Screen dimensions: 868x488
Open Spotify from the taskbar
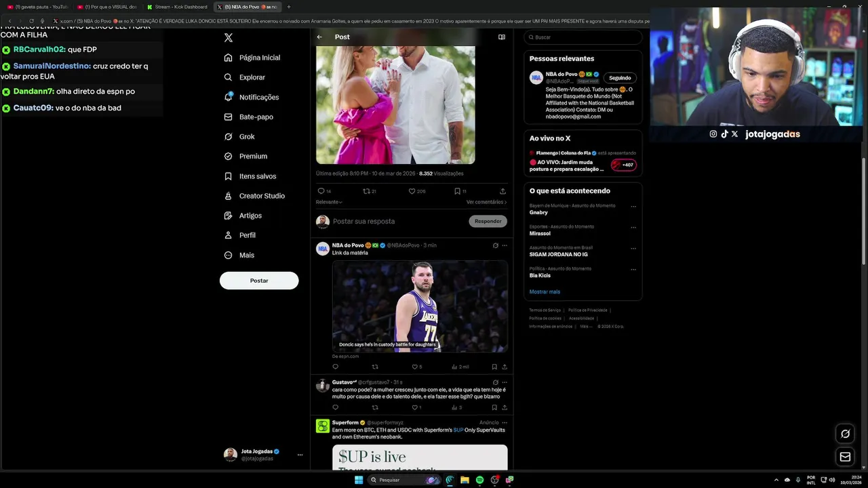coord(479,480)
